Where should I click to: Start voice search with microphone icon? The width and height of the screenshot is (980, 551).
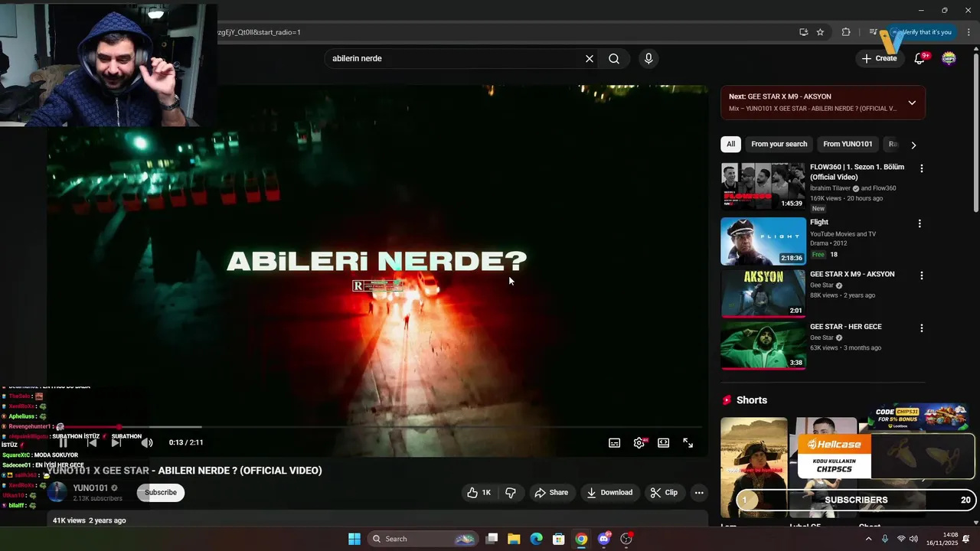click(x=648, y=59)
